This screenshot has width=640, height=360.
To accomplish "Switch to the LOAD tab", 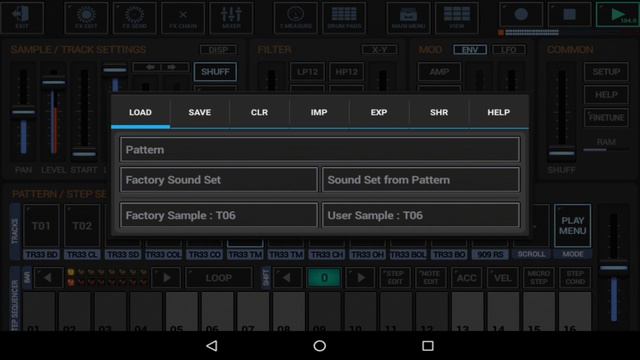I will pyautogui.click(x=140, y=112).
